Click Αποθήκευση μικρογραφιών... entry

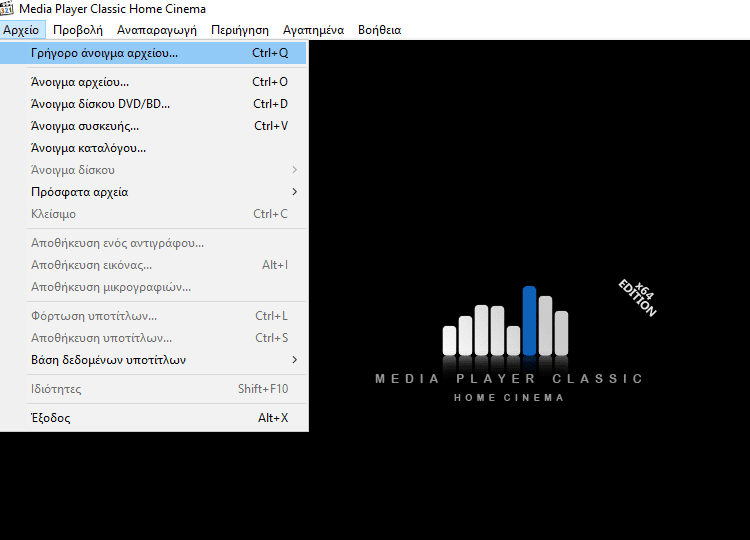(x=153, y=287)
